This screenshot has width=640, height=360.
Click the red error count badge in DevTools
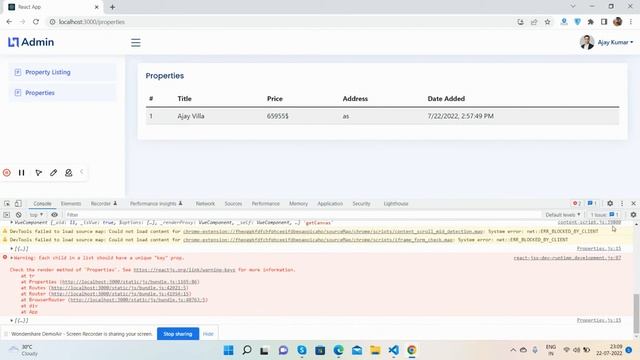(x=577, y=203)
